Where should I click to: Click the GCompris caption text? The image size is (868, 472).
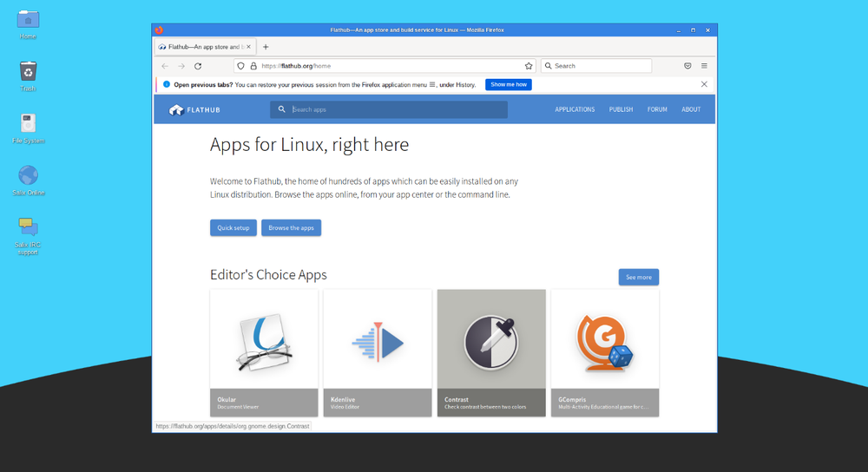(603, 403)
